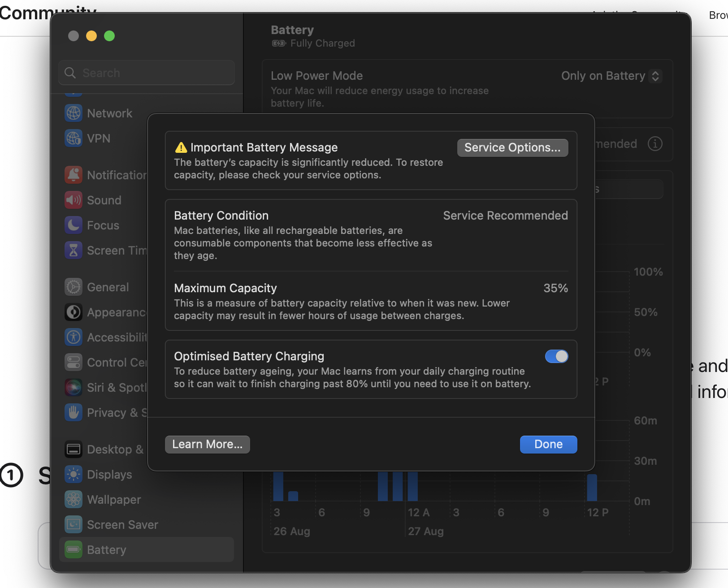This screenshot has height=588, width=728.
Task: Click the Learn More button
Action: click(207, 444)
